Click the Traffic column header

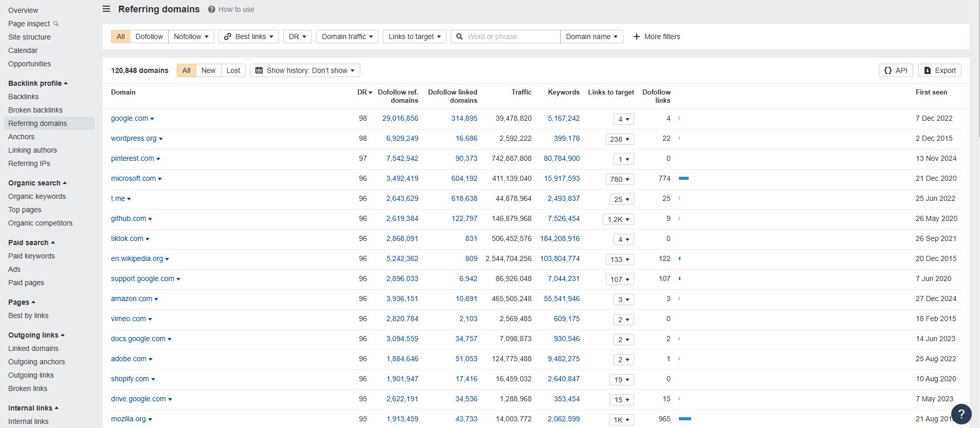[521, 92]
